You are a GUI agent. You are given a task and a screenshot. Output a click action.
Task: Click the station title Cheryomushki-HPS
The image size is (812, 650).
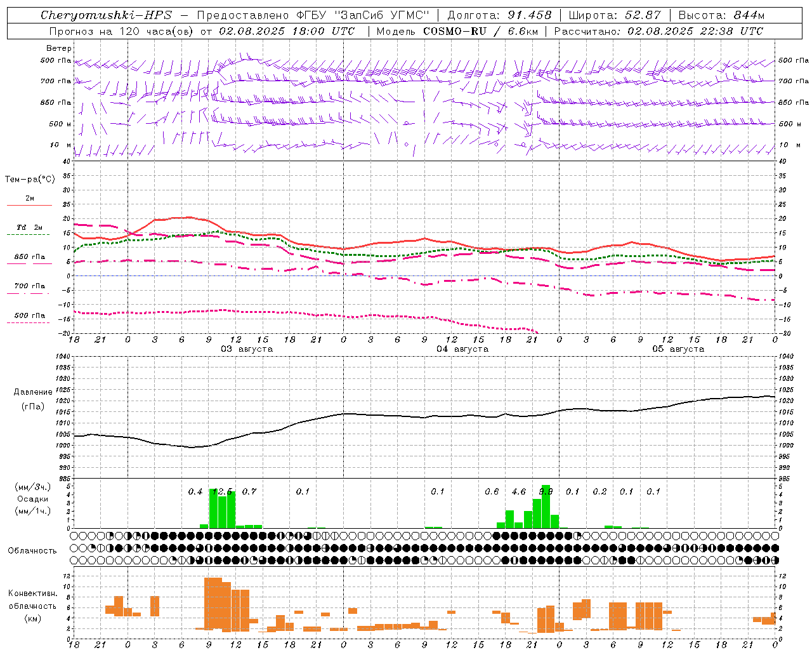pyautogui.click(x=106, y=15)
